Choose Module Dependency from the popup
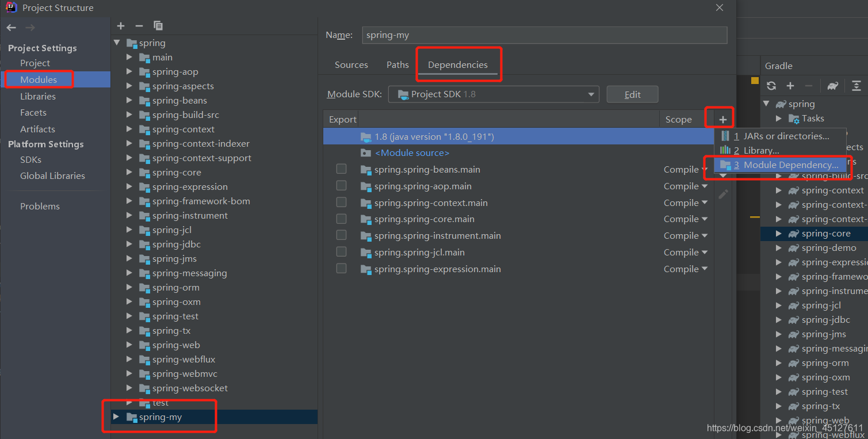Screen dimensions: 868x439 point(781,165)
